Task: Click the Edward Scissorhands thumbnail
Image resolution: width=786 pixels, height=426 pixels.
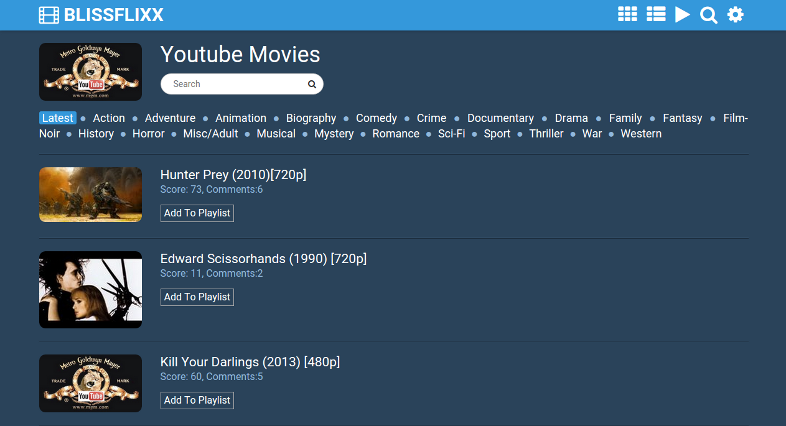Action: pos(90,290)
